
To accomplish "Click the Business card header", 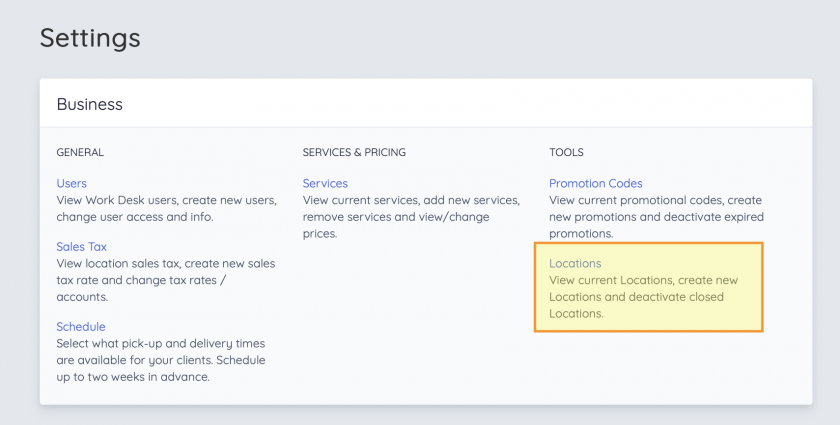I will [90, 104].
